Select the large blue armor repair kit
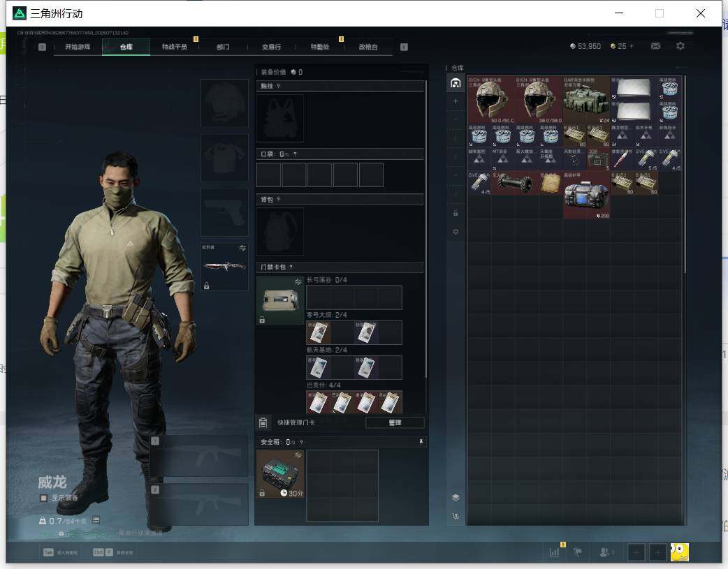Viewport: 728px width, 569px height. tap(586, 195)
